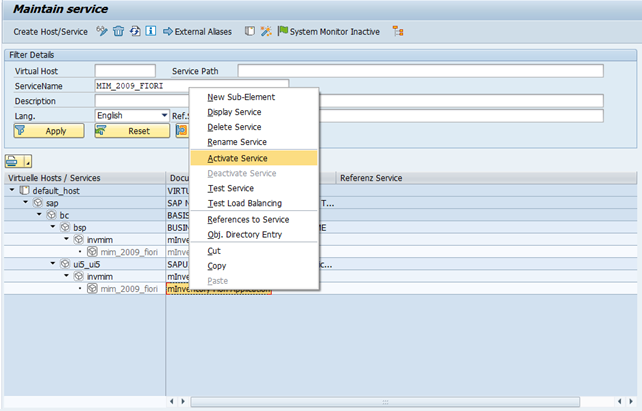
Task: Click the Service Path input field
Action: (x=420, y=71)
